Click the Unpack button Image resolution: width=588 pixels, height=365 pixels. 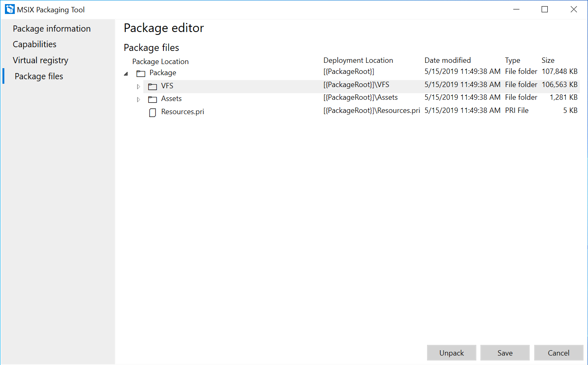click(452, 353)
